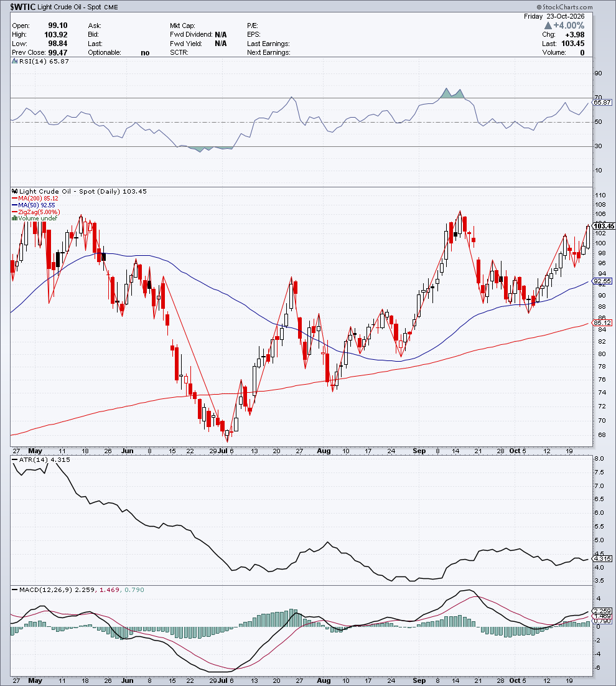Viewport: 616px width, 686px height.
Task: Click the MACD signal value 1.469 in legend
Action: 110,590
